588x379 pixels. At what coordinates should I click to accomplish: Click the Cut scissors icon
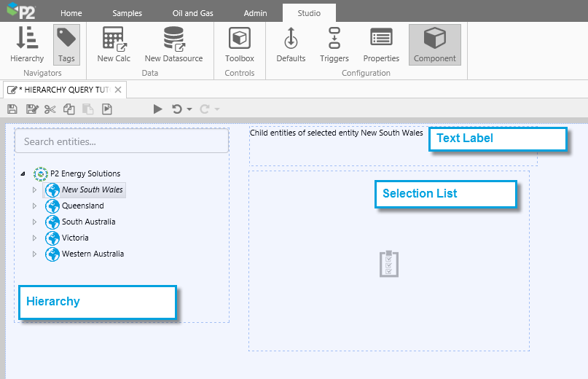click(x=50, y=109)
